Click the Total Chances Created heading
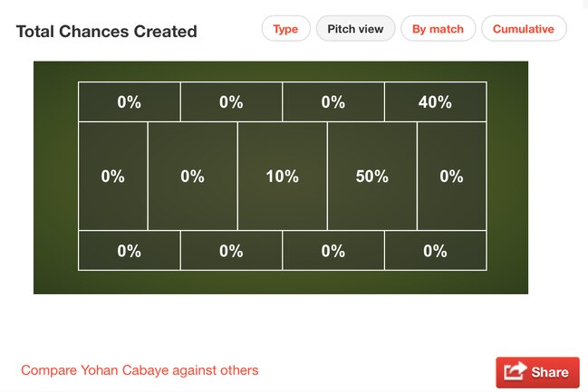 click(x=107, y=32)
